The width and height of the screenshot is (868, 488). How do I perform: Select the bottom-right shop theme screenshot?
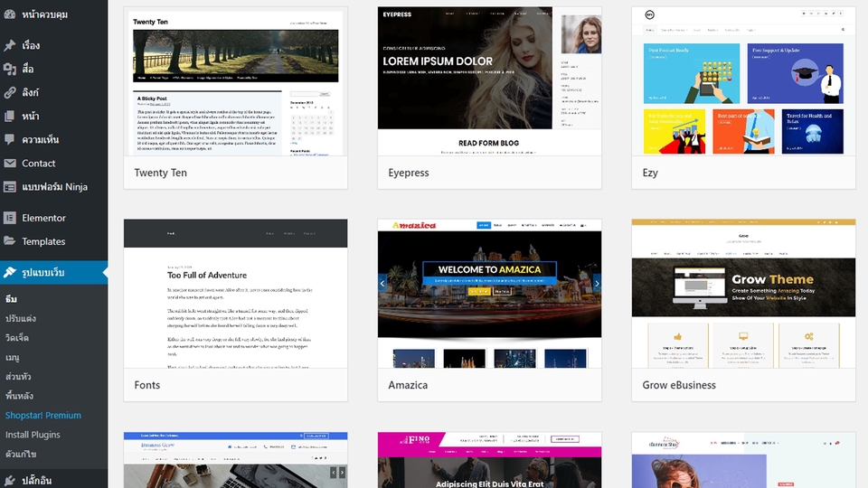click(x=743, y=460)
